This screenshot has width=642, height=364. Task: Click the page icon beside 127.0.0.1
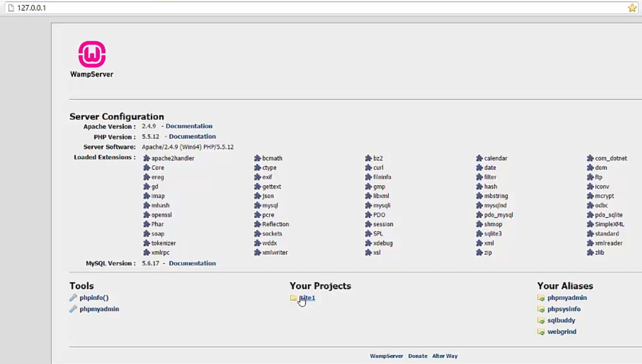point(11,8)
